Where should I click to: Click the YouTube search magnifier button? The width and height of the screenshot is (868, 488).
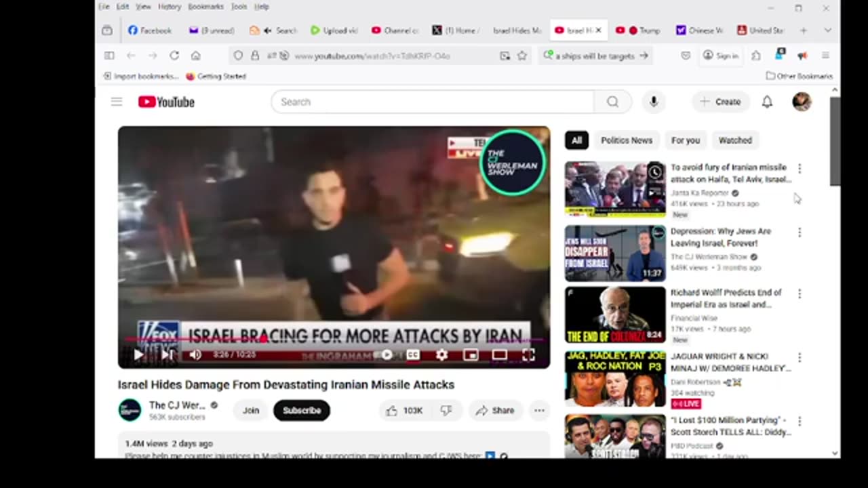[612, 102]
